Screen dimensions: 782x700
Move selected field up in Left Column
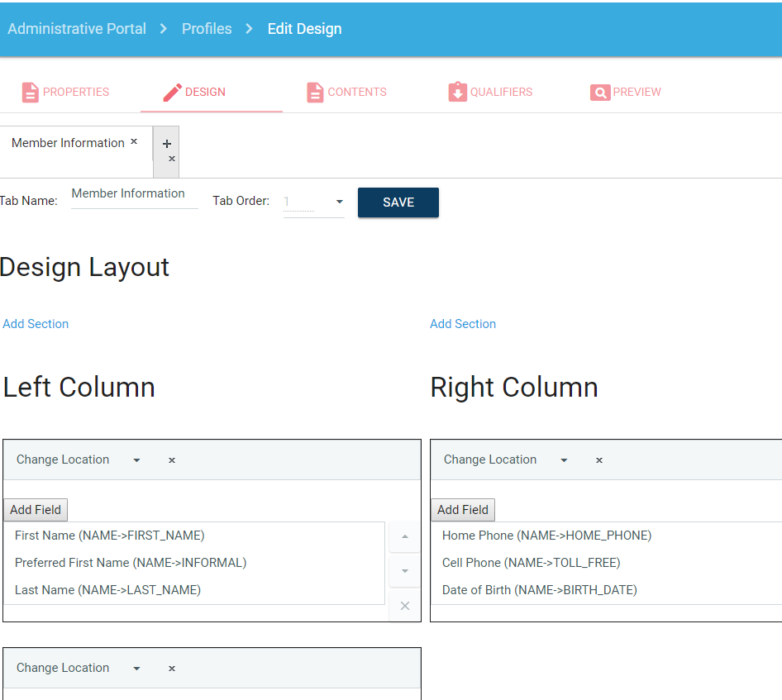404,536
